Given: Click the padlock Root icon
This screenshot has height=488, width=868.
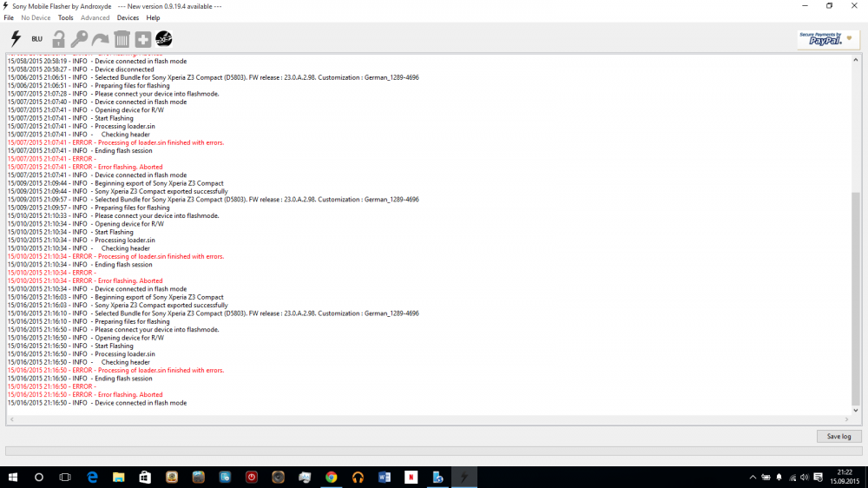Looking at the screenshot, I should click(x=58, y=39).
